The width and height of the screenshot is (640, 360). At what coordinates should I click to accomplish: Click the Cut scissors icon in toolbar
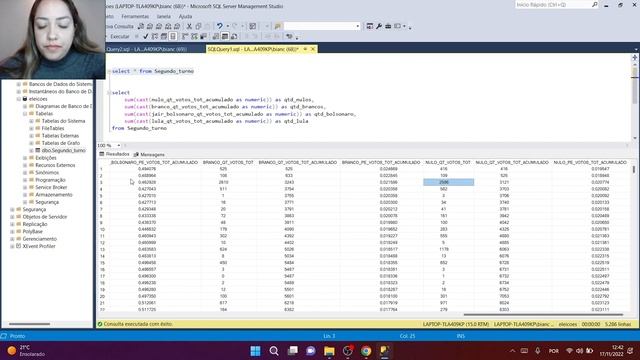(189, 26)
